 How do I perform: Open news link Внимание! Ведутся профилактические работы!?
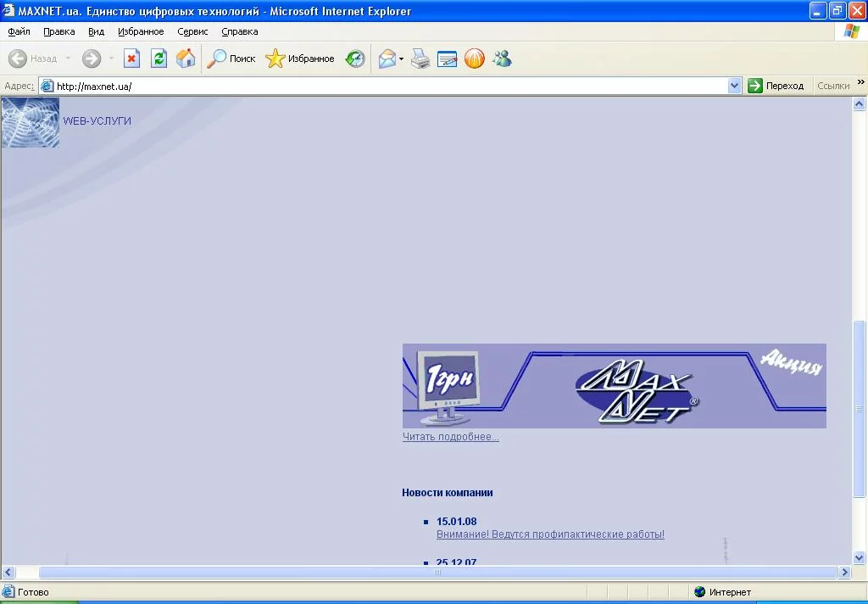[x=550, y=534]
